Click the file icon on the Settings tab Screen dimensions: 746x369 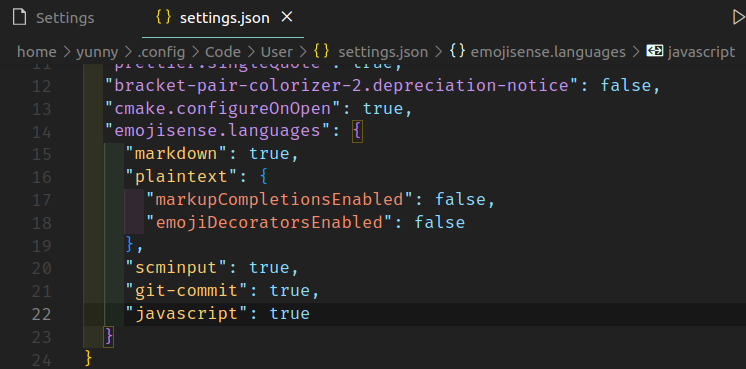pyautogui.click(x=19, y=18)
